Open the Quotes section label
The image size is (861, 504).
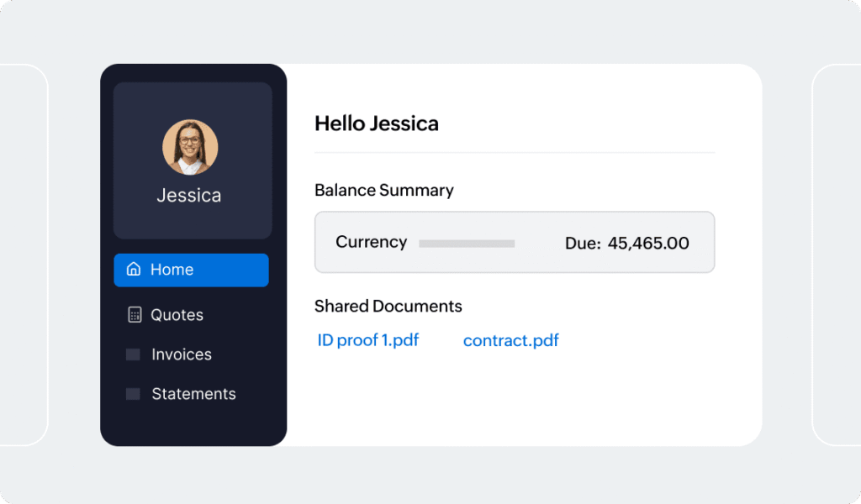point(177,315)
